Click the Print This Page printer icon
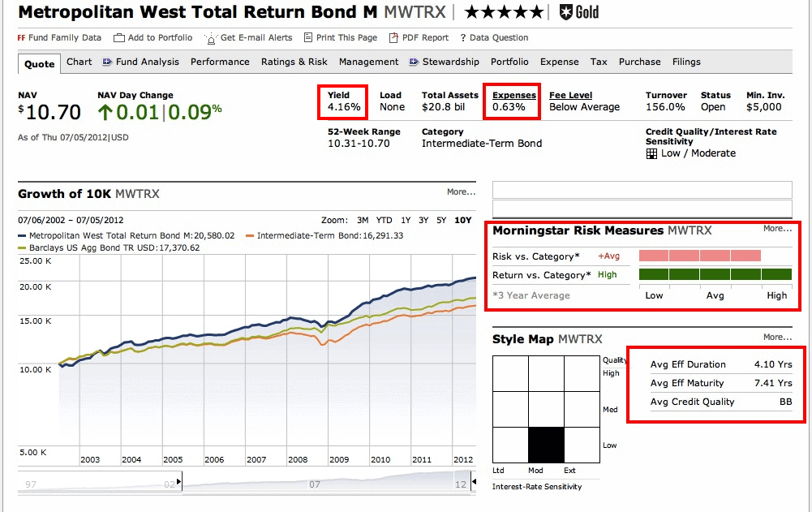Viewport: 812px width, 512px height. click(x=308, y=37)
